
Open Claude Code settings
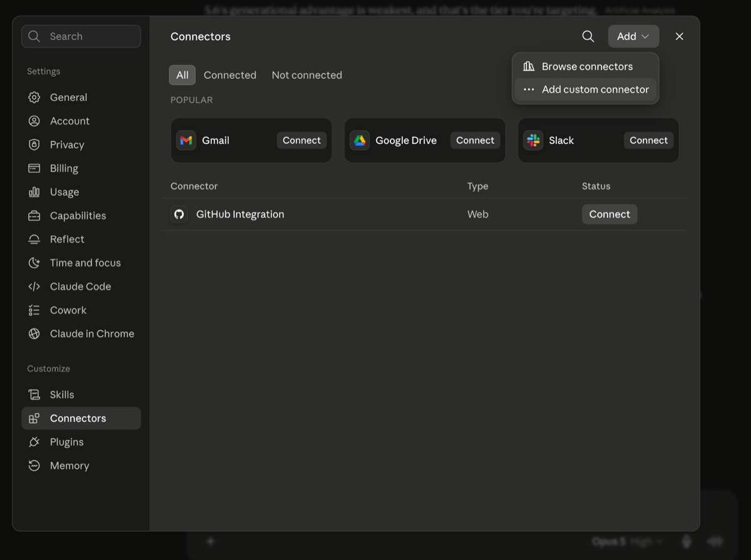click(81, 287)
